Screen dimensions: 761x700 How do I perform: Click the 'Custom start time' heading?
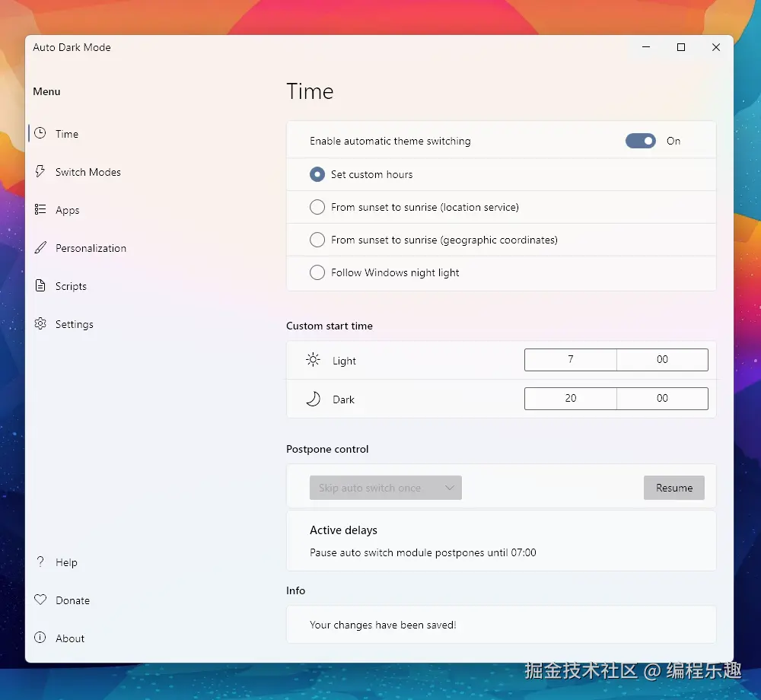[330, 326]
